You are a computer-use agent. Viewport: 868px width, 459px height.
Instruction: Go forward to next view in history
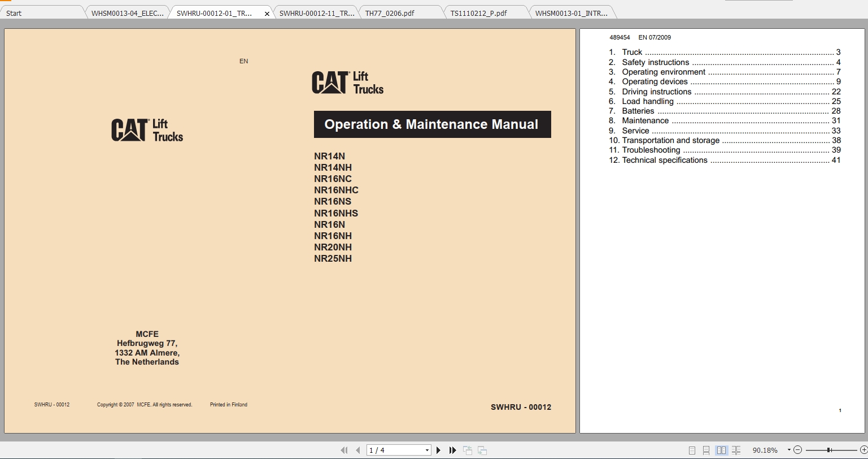click(482, 449)
